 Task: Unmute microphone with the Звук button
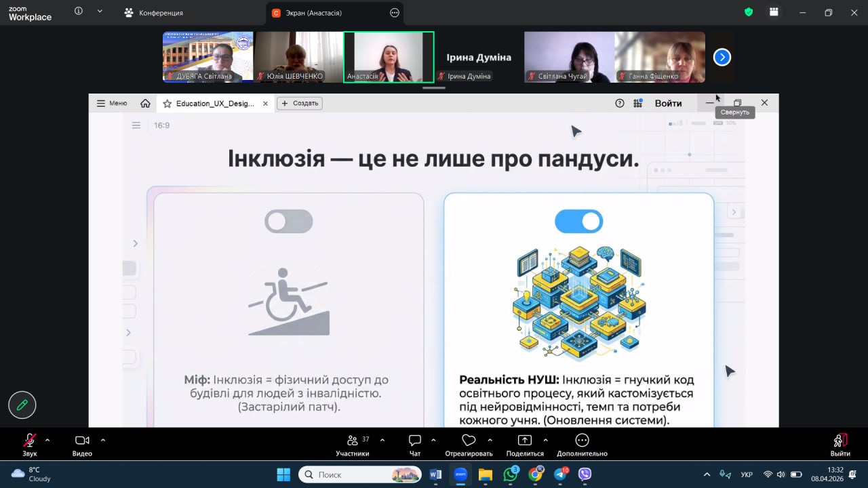(30, 441)
